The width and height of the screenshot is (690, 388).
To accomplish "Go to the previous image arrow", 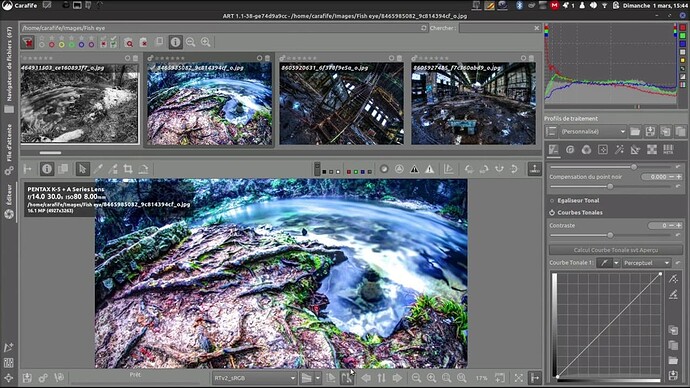I will click(x=366, y=378).
